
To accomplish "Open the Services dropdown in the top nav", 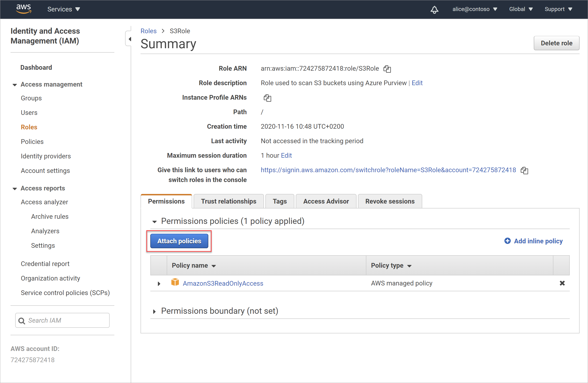I will tap(64, 9).
